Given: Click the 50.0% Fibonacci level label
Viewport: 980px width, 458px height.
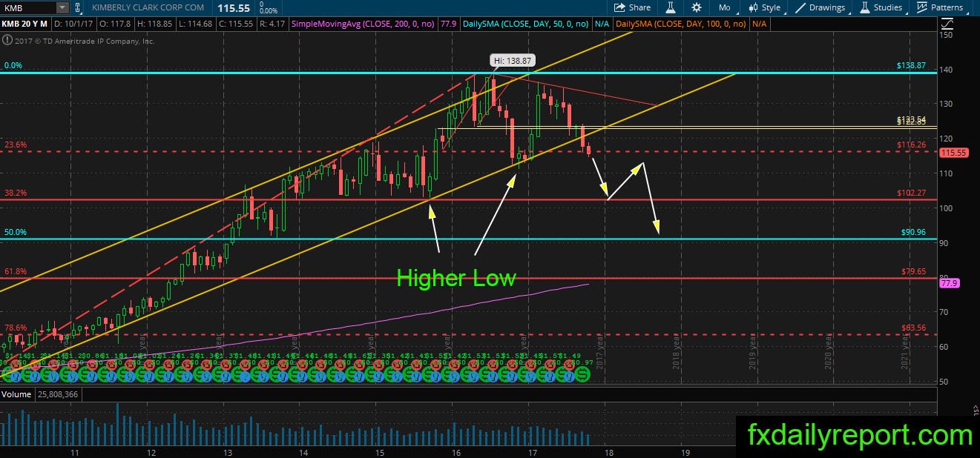Looking at the screenshot, I should point(14,232).
